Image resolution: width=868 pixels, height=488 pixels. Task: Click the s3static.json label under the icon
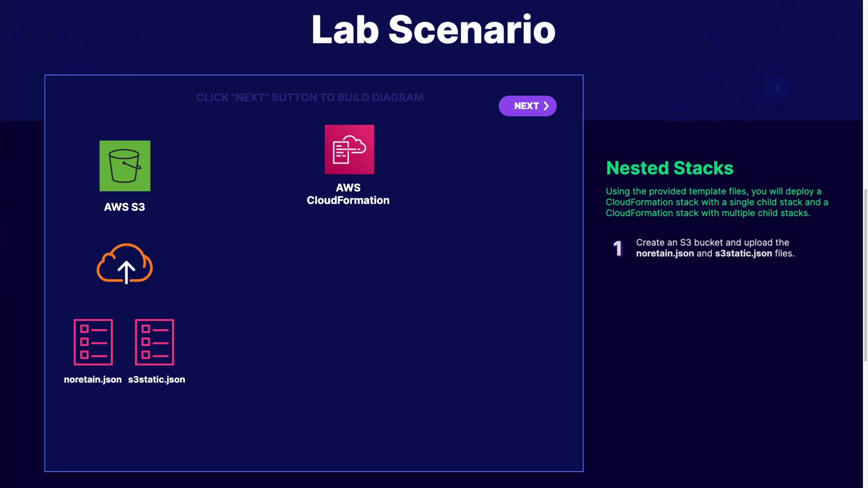[156, 380]
